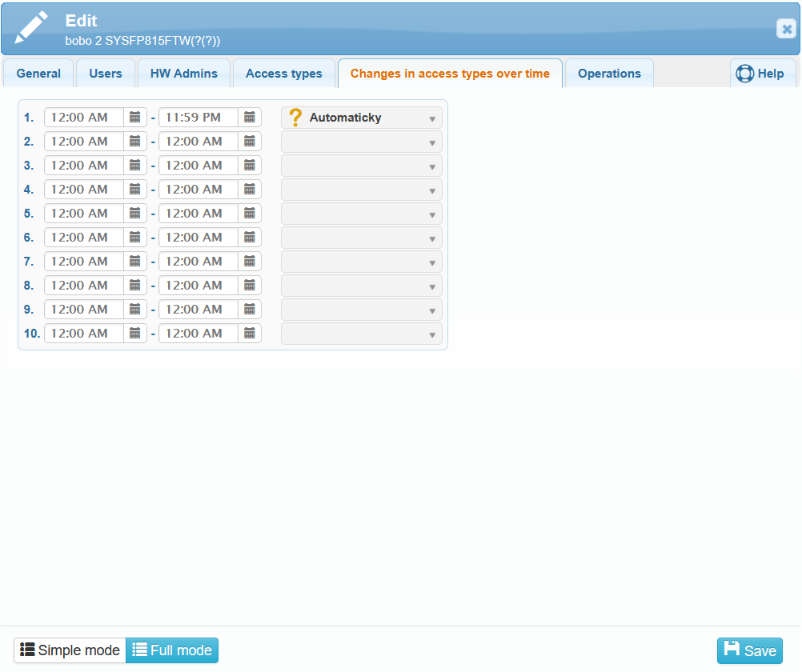Expand the Automaticky access type dropdown
The image size is (802, 672).
tap(362, 118)
